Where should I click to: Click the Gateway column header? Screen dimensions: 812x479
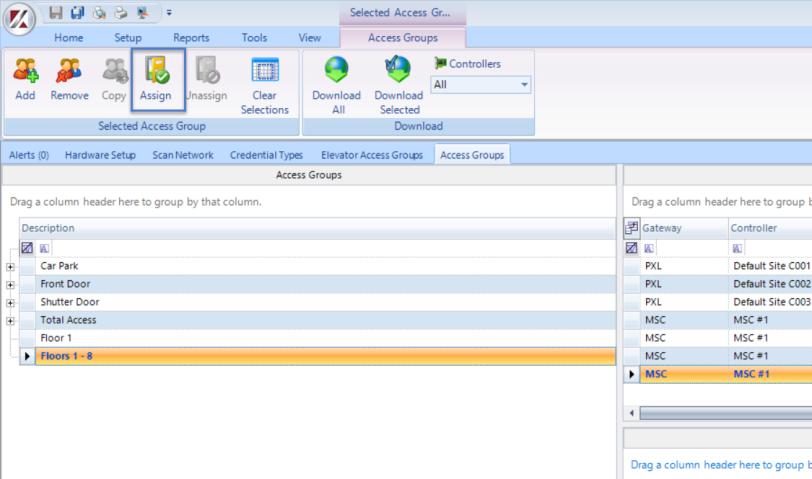[684, 228]
